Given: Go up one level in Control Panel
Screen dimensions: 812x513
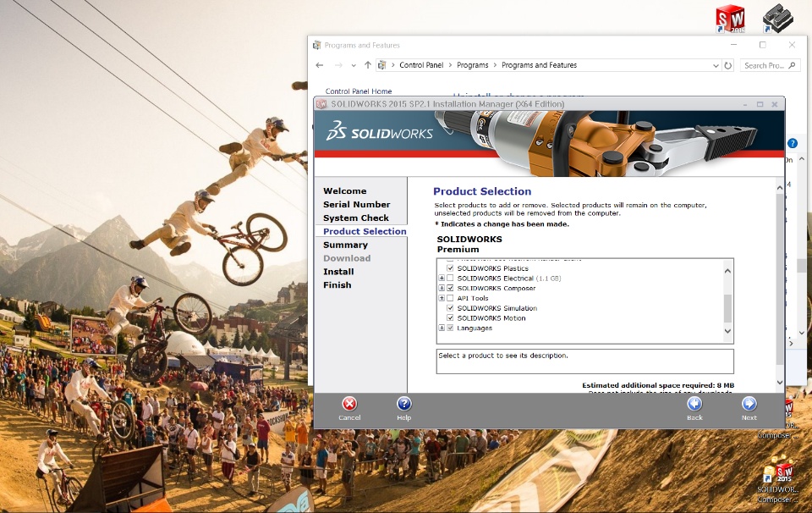Looking at the screenshot, I should (368, 65).
